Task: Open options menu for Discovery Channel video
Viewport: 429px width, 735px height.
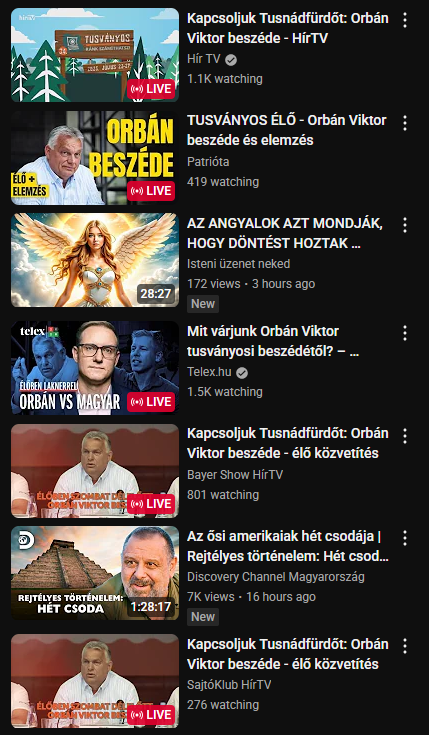Action: click(405, 538)
